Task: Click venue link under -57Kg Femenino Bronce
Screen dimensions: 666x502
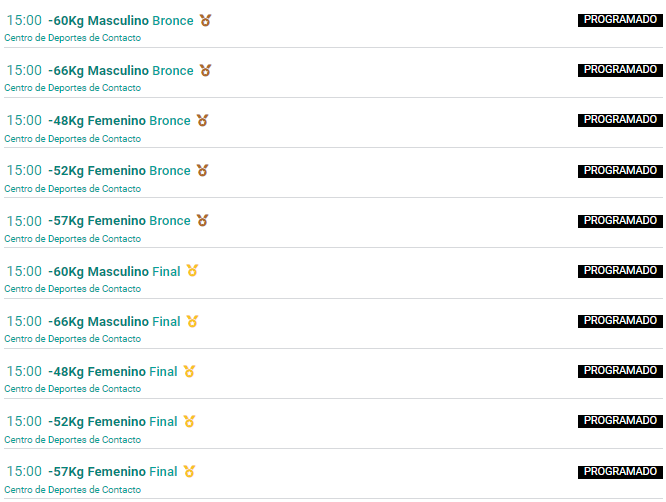Action: pyautogui.click(x=73, y=239)
